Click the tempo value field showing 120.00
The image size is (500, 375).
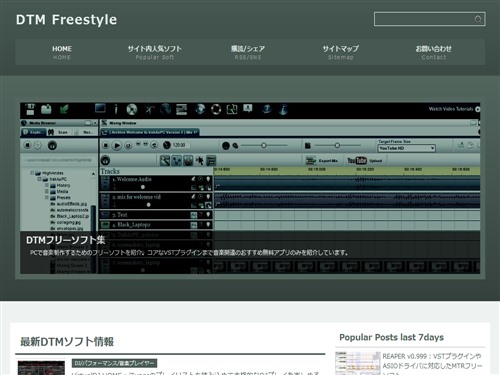(x=180, y=145)
